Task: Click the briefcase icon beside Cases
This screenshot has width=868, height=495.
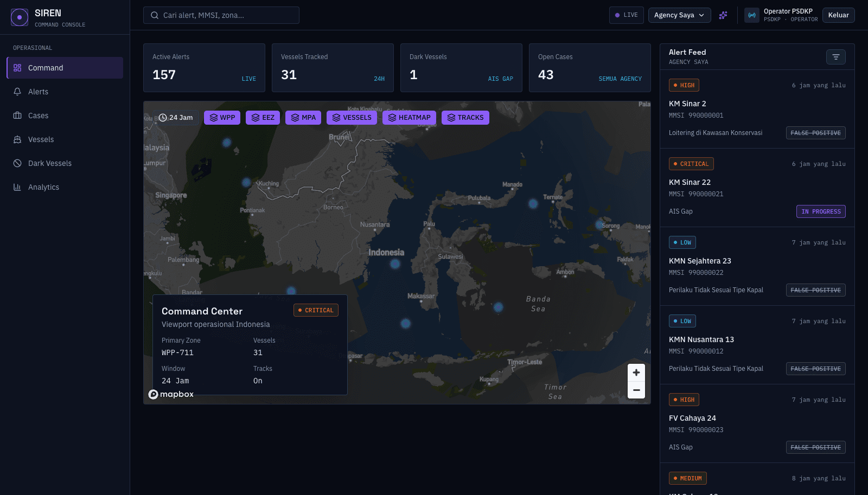Action: pyautogui.click(x=17, y=115)
